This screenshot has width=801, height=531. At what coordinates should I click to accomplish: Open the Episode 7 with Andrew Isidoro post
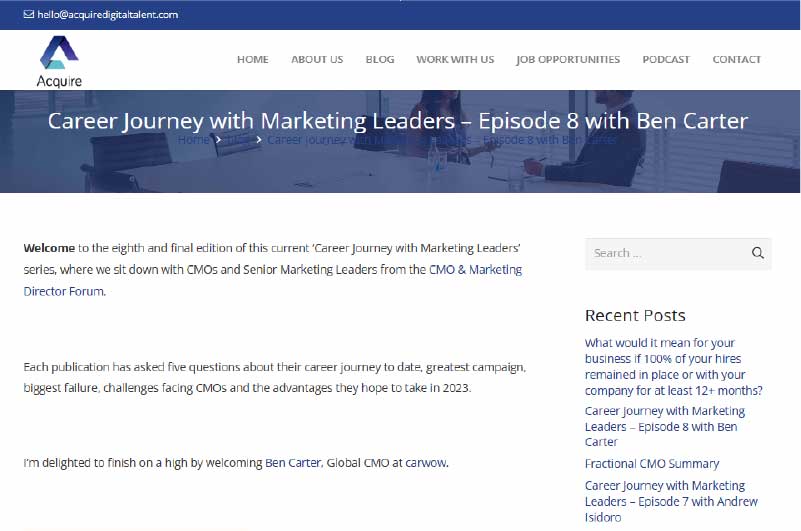pos(671,501)
